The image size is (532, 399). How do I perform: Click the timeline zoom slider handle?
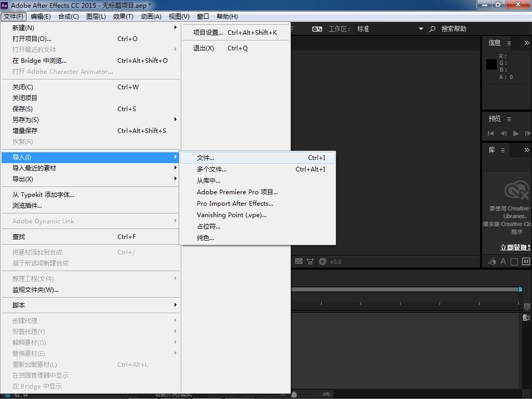pyautogui.click(x=294, y=394)
